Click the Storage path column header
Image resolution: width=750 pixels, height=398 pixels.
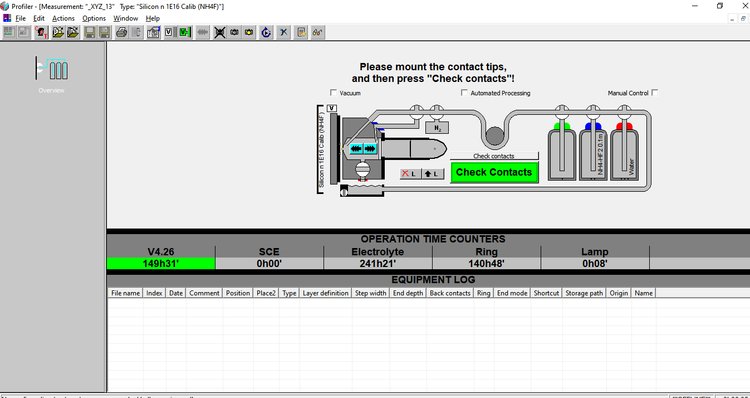[x=584, y=293]
